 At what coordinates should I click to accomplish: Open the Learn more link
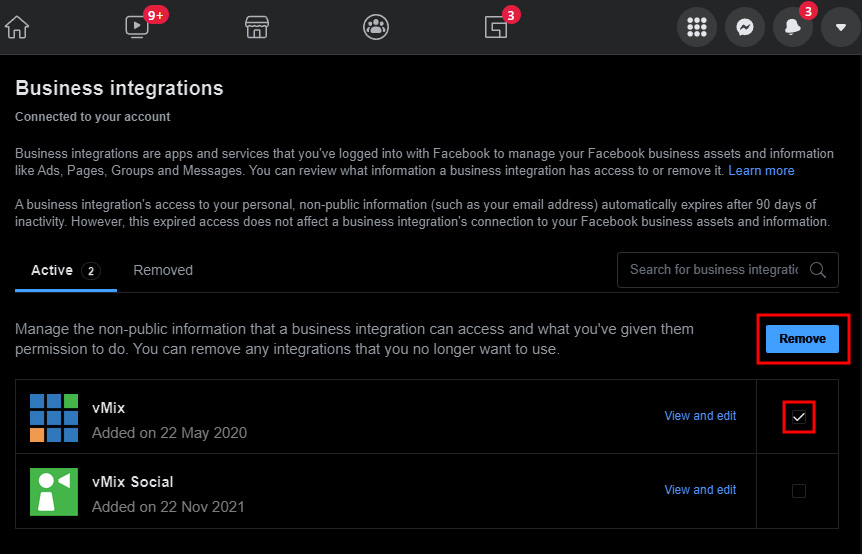click(x=761, y=171)
